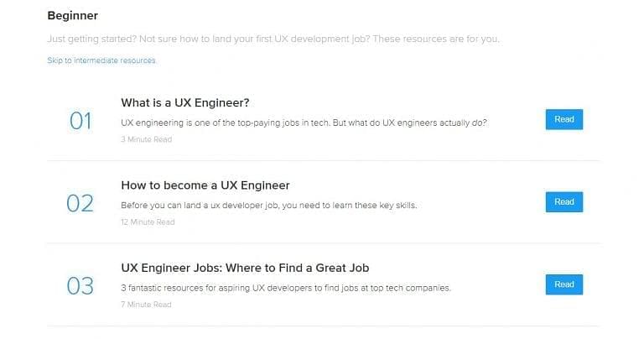The width and height of the screenshot is (644, 339).
Task: Click UX Engineer Jobs: Where to Find a Great Job
Action: coord(245,268)
